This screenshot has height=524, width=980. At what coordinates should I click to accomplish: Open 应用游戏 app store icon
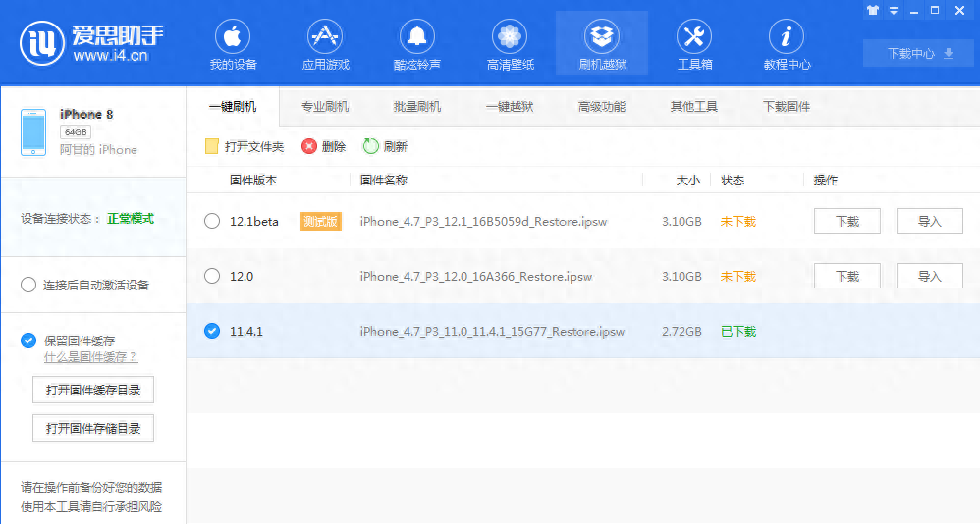pos(325,37)
